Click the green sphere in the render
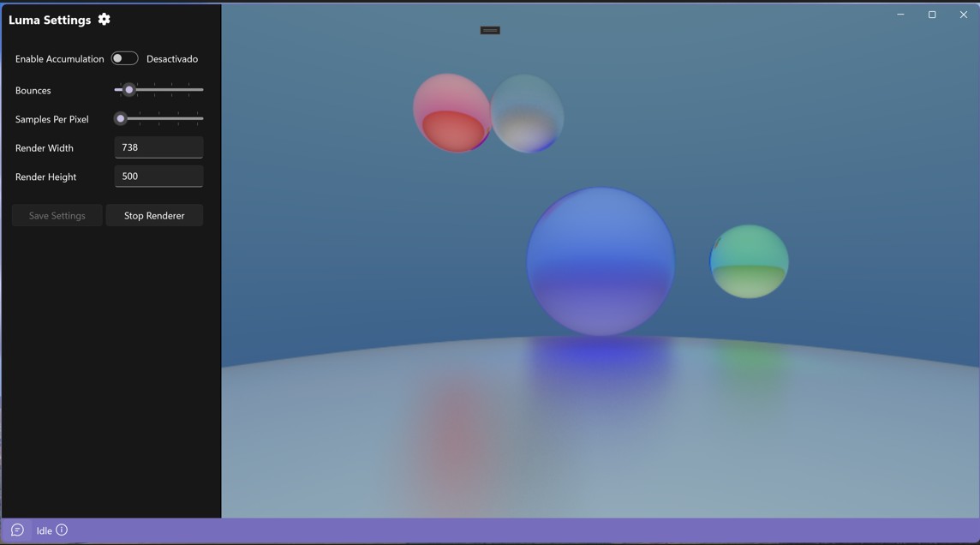980x545 pixels. (x=750, y=261)
